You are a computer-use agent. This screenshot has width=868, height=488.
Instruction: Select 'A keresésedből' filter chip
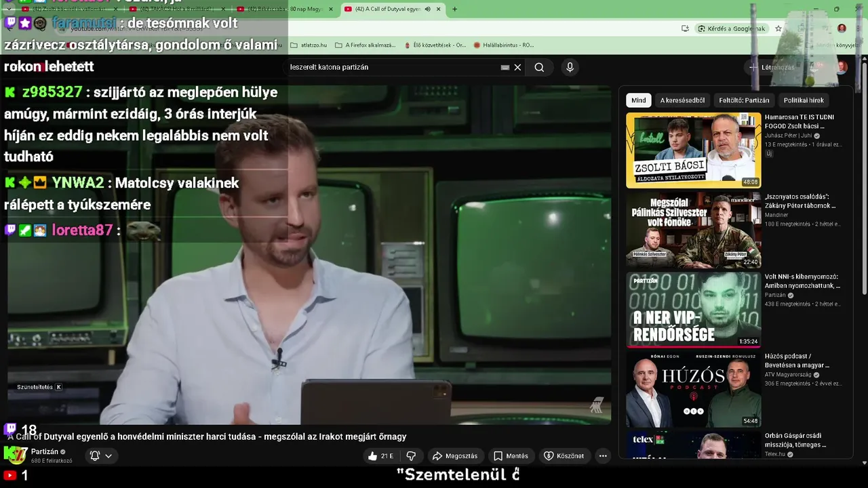click(682, 100)
